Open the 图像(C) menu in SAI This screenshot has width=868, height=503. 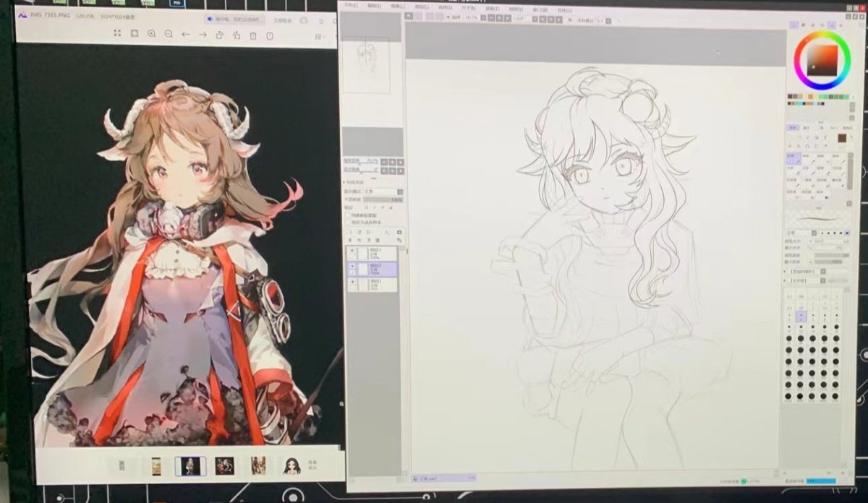click(x=398, y=6)
